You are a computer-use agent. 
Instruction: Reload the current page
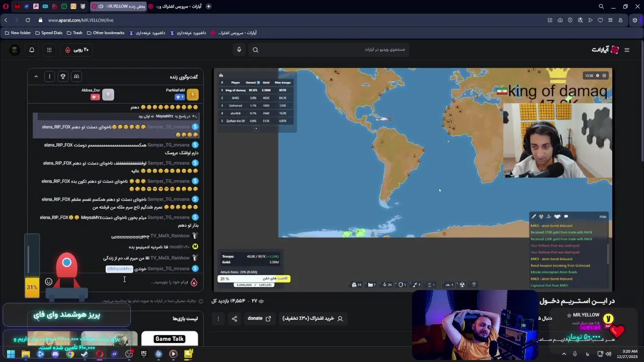pos(28,20)
